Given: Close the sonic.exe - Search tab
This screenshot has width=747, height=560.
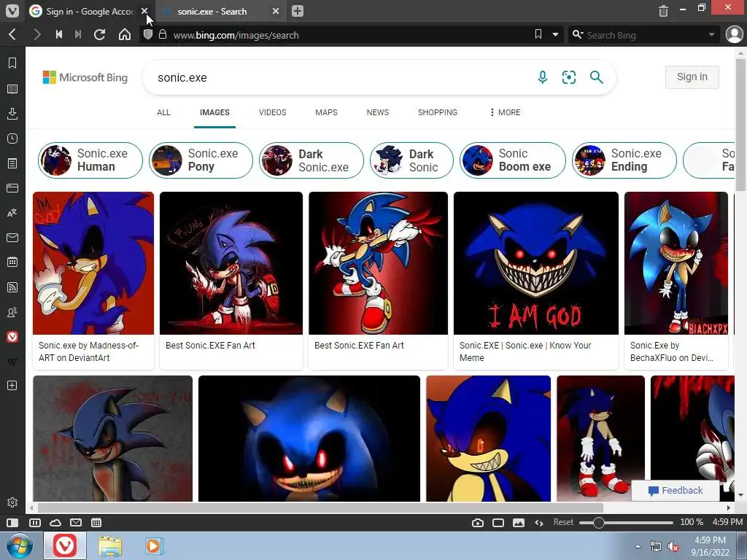Looking at the screenshot, I should pos(275,11).
